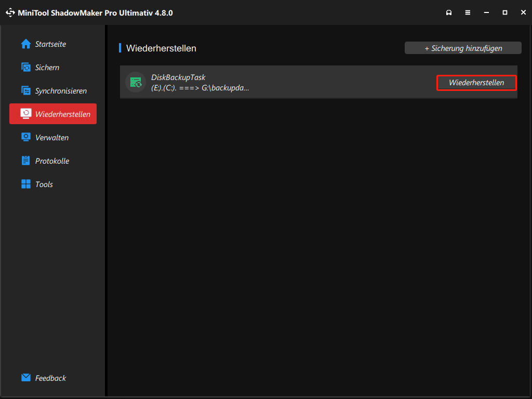The width and height of the screenshot is (532, 399).
Task: Click the MiniTool ShadowMaker logo icon
Action: click(x=10, y=12)
